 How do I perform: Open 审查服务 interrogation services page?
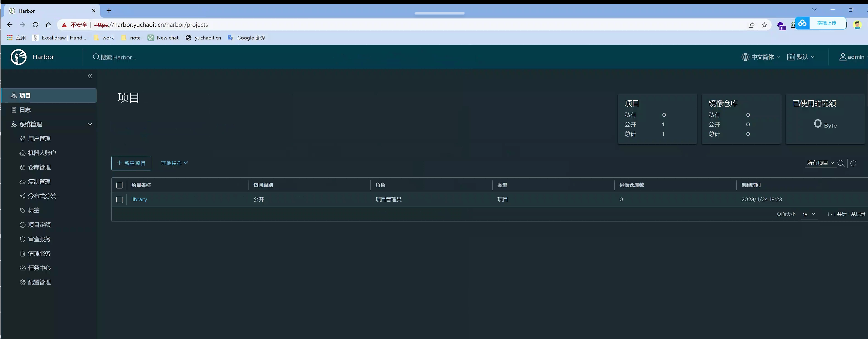39,239
